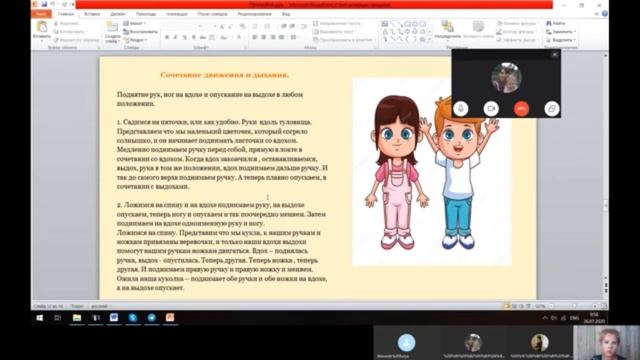
Task: Open the Макет (Layout) dropdown
Action: point(135,23)
